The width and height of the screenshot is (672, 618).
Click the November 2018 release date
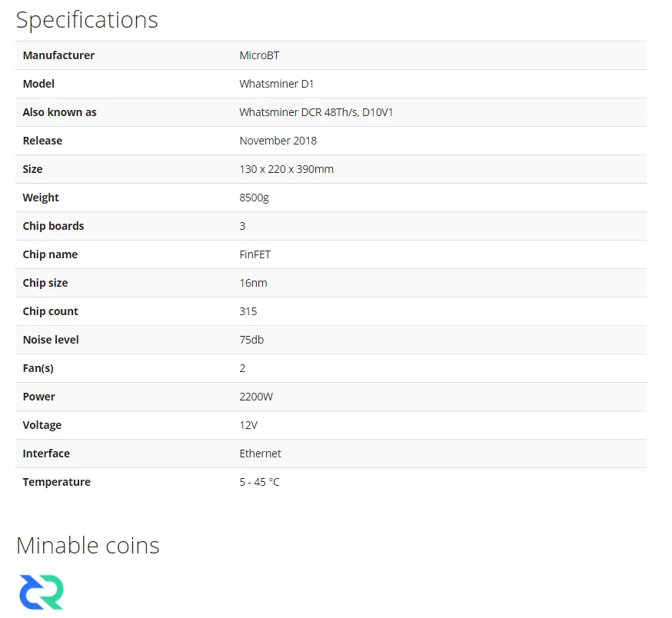click(x=278, y=141)
